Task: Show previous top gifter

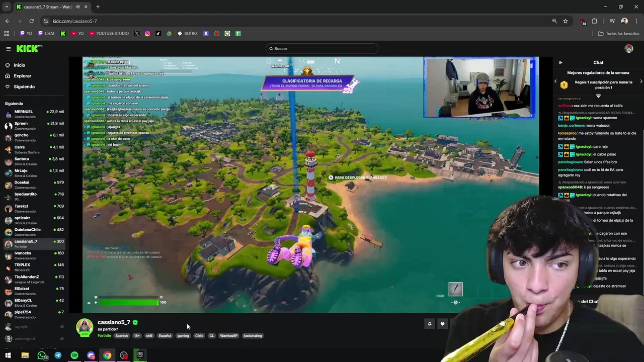Action: pos(555,81)
